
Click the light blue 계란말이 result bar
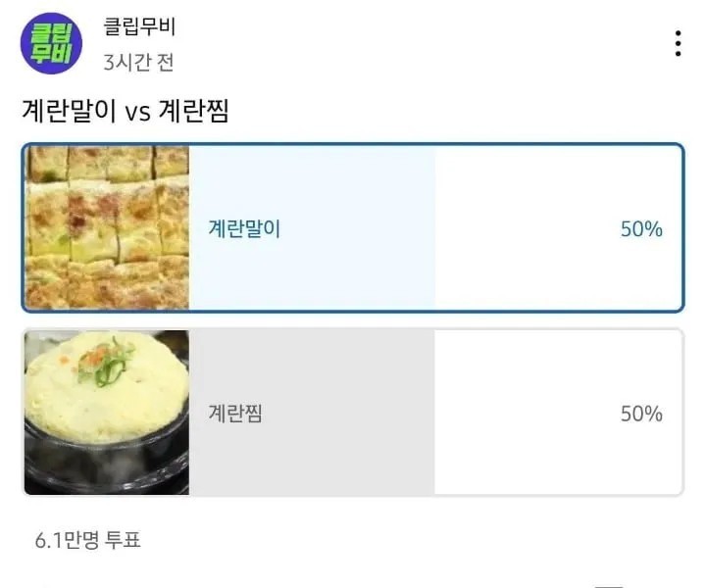pos(363,228)
